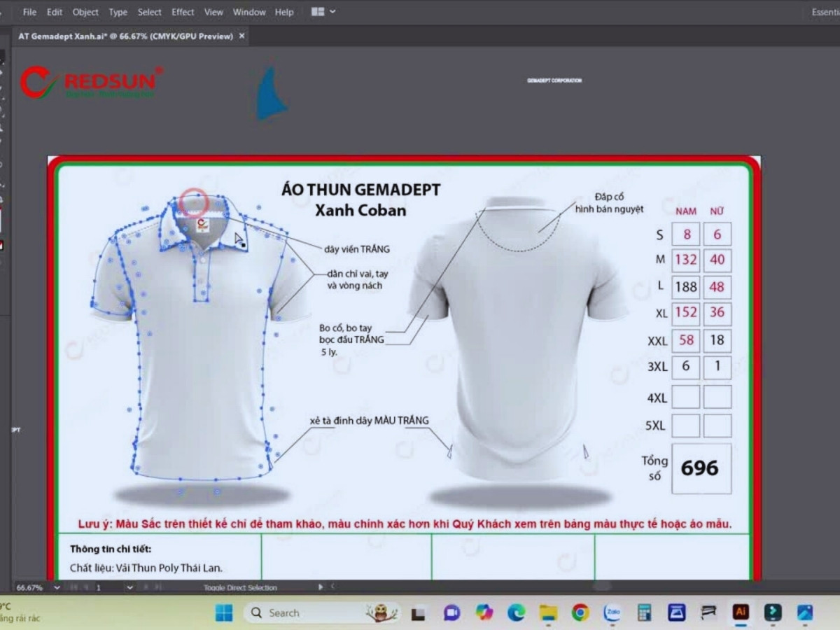Click the horizontal scrollbar below the canvas
This screenshot has width=840, height=630.
point(602,587)
